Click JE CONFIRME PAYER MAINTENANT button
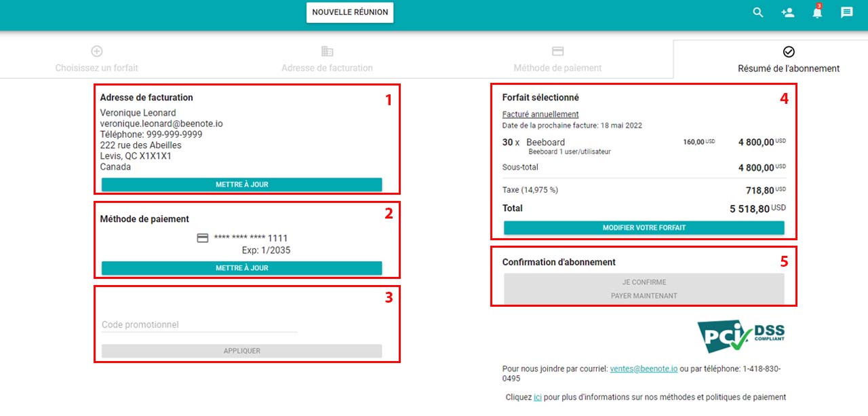 click(x=644, y=289)
